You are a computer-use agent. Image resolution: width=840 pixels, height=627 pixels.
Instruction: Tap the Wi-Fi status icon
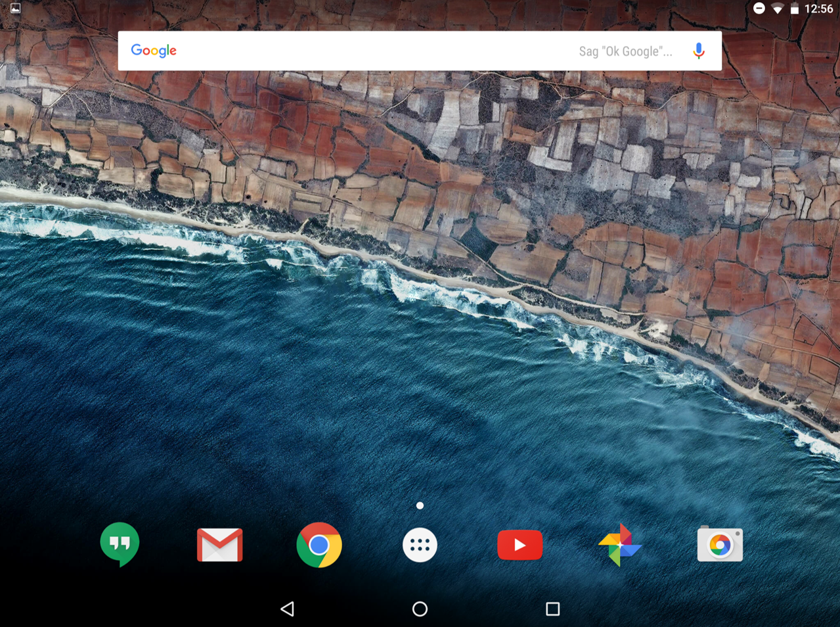tap(778, 9)
